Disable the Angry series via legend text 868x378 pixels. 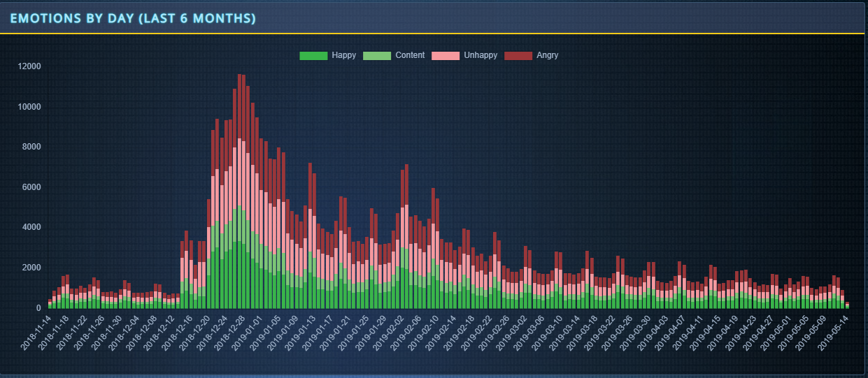click(547, 55)
